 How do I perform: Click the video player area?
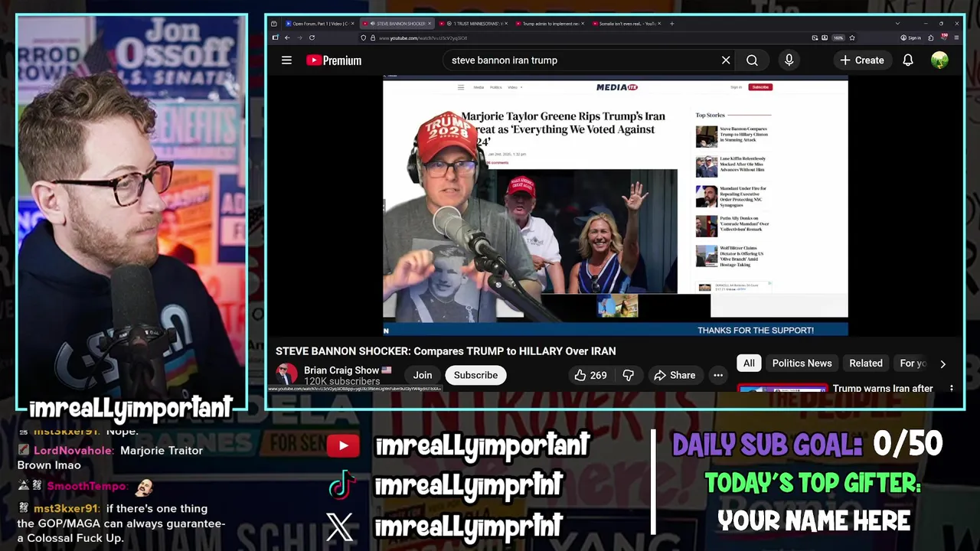coord(616,205)
